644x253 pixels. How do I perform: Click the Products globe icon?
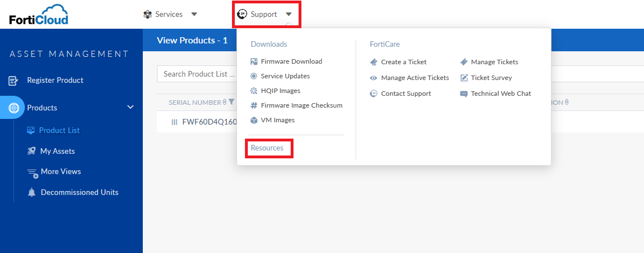tap(13, 108)
